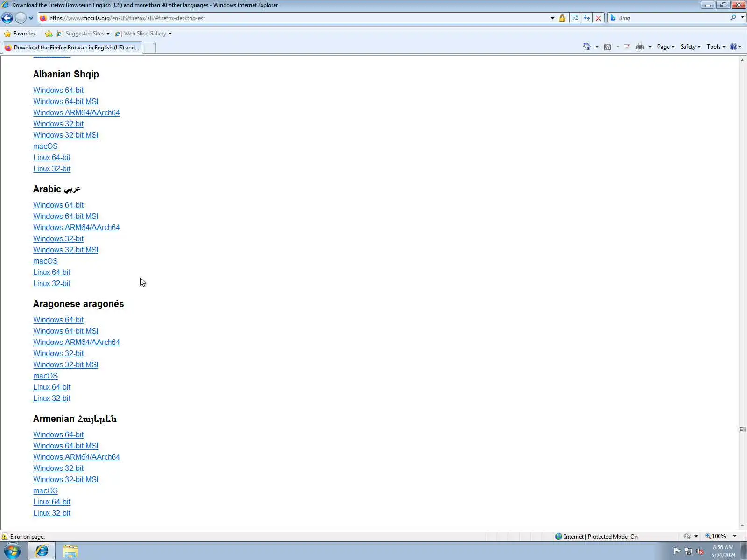
Task: Open the Tools menu
Action: pos(716,47)
